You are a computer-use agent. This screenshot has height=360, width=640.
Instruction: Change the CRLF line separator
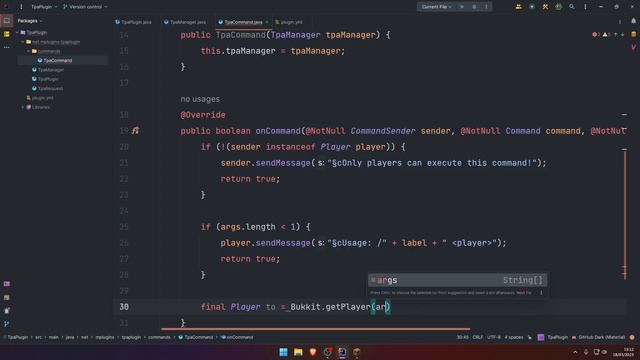478,337
